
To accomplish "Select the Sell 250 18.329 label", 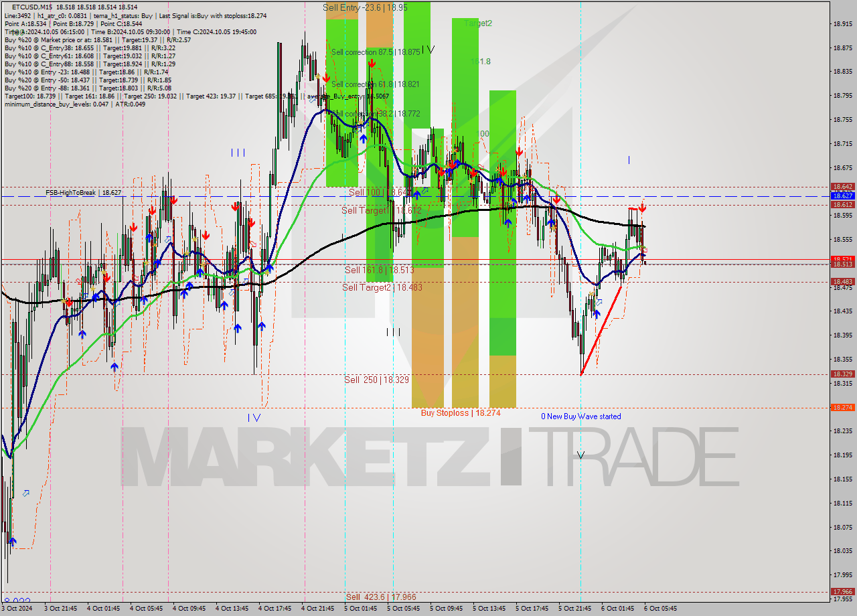I will tap(376, 380).
